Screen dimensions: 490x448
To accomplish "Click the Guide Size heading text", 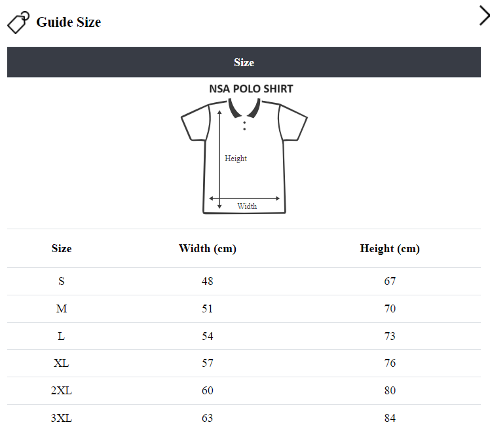I will coord(69,22).
